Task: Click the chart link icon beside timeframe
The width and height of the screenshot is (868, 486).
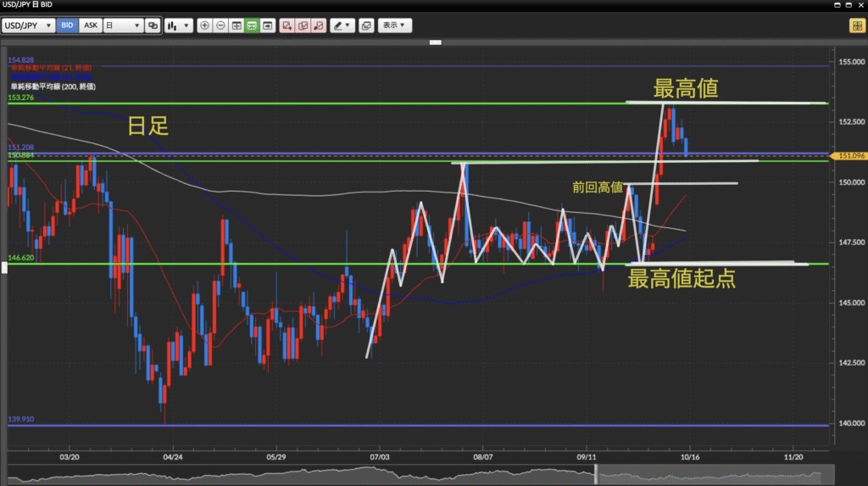Action: click(153, 25)
